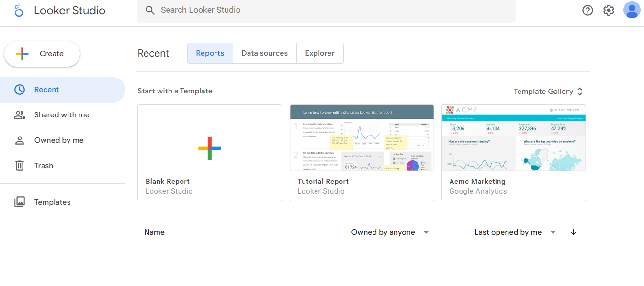Image resolution: width=644 pixels, height=286 pixels.
Task: Select Recent in the sidebar
Action: coord(63,90)
